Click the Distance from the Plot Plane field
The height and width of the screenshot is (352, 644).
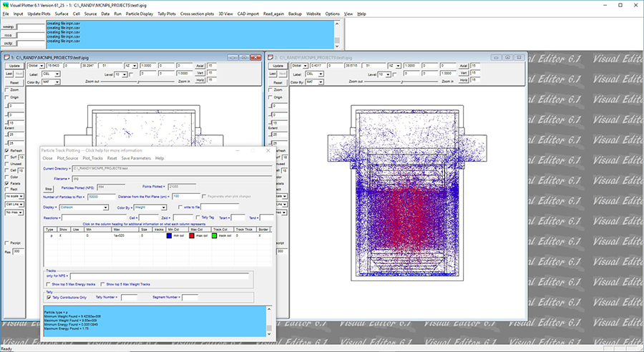tap(186, 197)
